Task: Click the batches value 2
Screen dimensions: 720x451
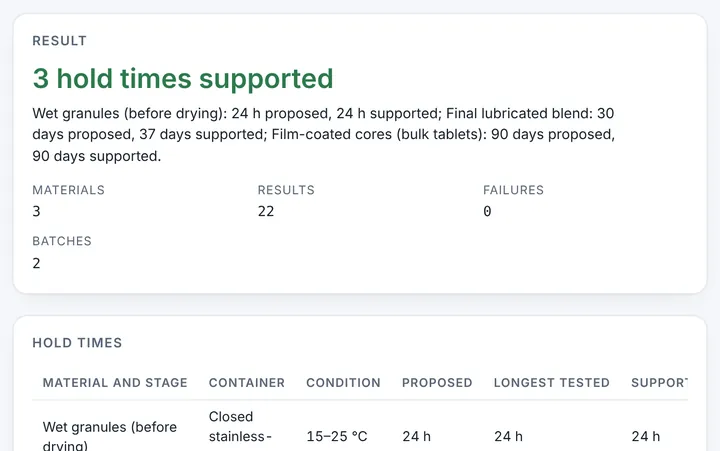Action: point(37,263)
